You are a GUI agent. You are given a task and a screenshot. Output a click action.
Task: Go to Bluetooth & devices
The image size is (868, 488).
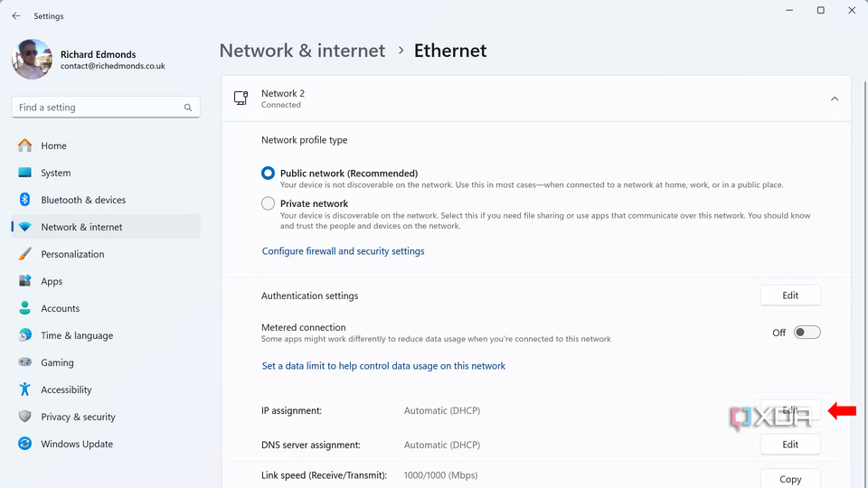[106, 200]
